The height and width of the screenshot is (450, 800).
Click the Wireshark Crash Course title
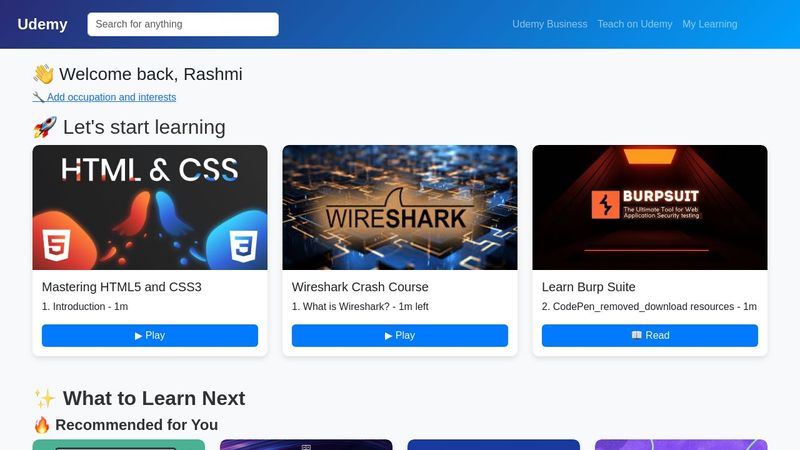360,287
